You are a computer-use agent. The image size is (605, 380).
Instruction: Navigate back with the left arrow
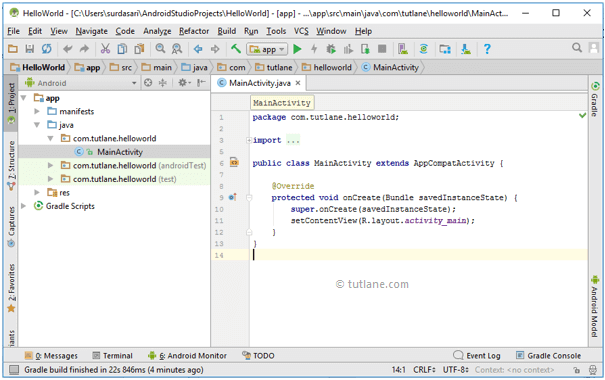pyautogui.click(x=198, y=49)
